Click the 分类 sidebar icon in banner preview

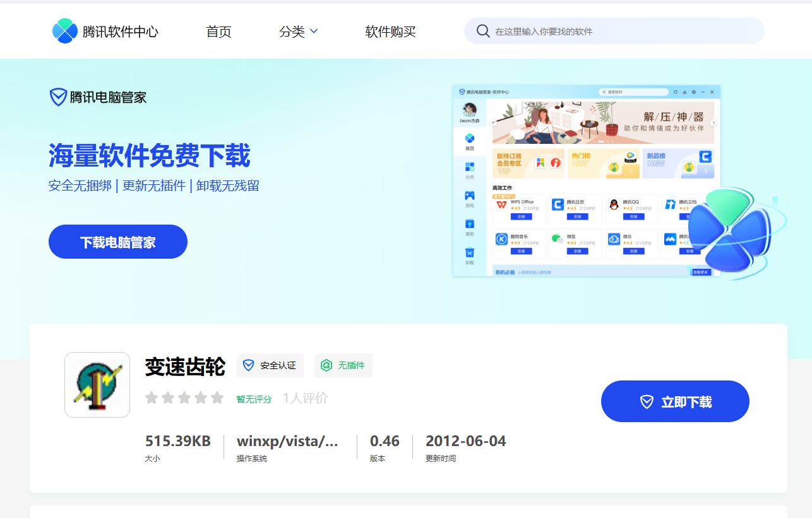coord(469,167)
